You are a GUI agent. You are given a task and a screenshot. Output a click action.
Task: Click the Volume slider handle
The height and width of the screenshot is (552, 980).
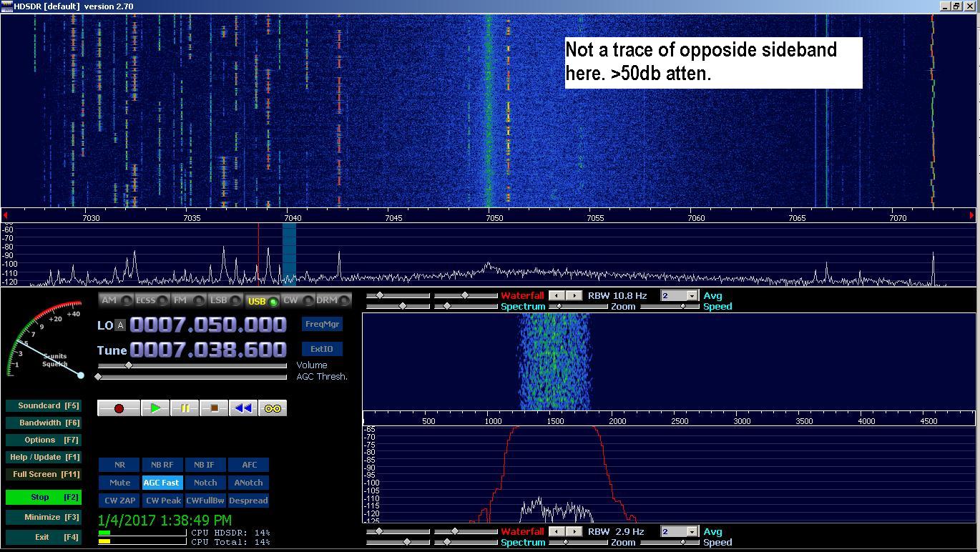pos(129,365)
